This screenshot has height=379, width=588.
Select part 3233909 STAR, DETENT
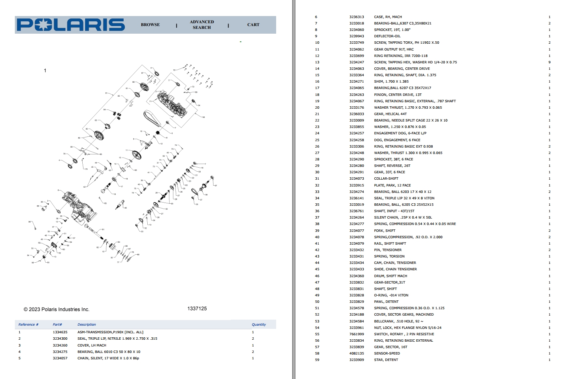click(356, 360)
